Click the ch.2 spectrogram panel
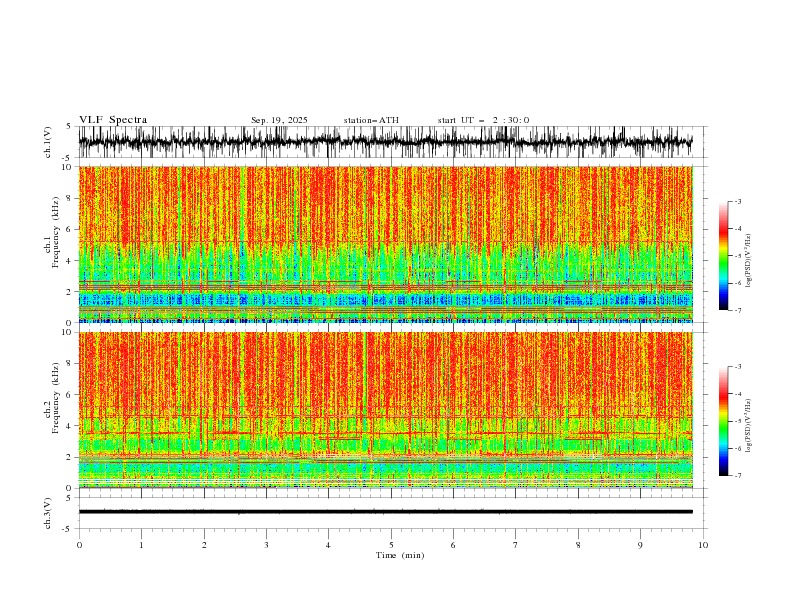792x612 pixels. [x=385, y=410]
